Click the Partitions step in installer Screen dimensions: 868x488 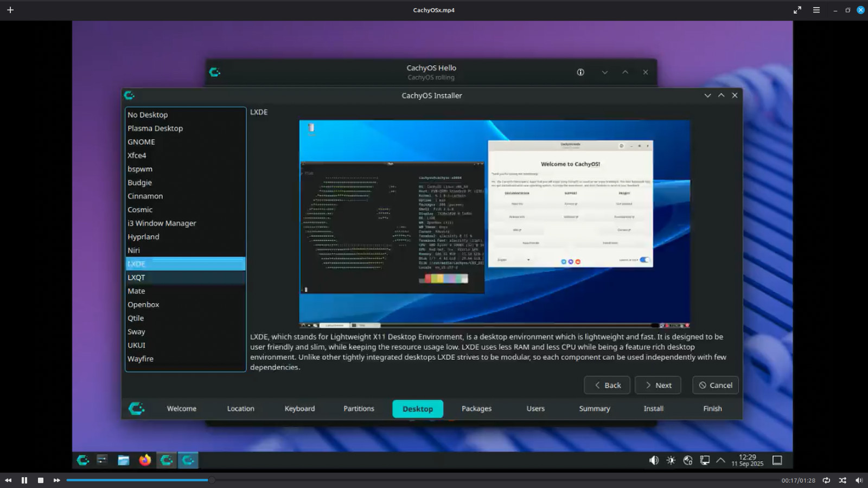coord(359,409)
